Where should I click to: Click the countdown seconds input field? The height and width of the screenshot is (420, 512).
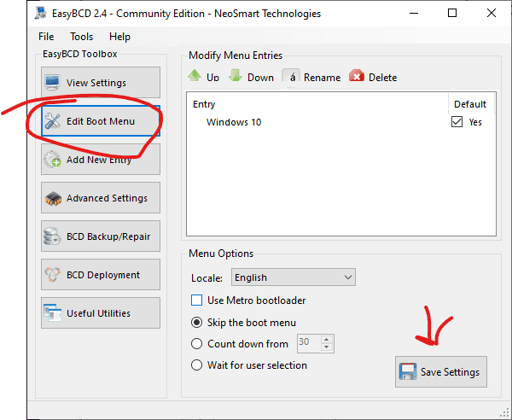click(309, 343)
